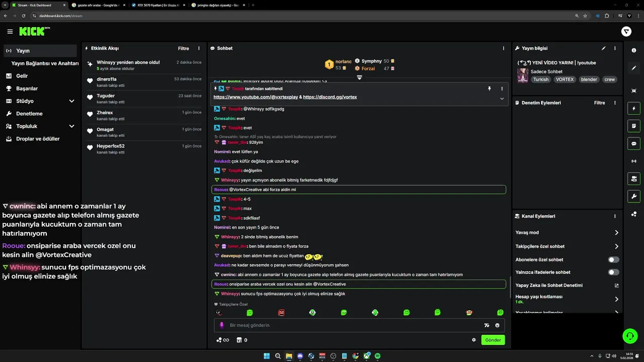This screenshot has width=644, height=362.
Task: Click the channel points infinity icon
Action: [222, 340]
